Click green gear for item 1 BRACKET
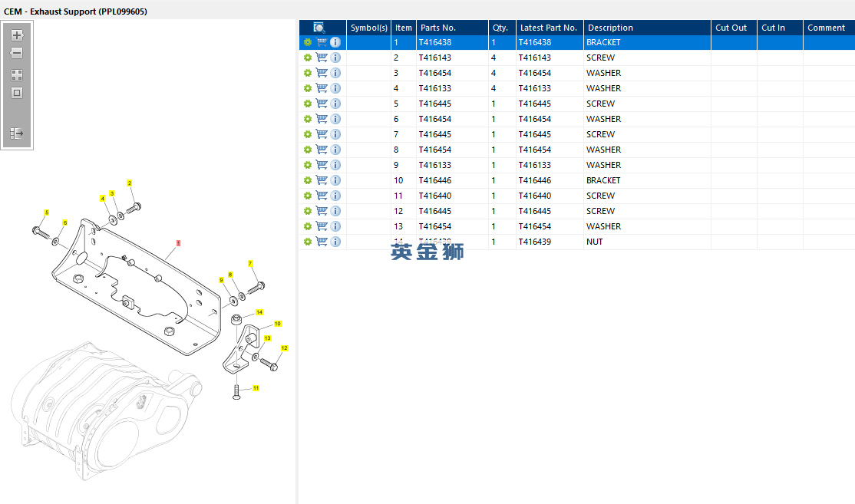 point(308,42)
